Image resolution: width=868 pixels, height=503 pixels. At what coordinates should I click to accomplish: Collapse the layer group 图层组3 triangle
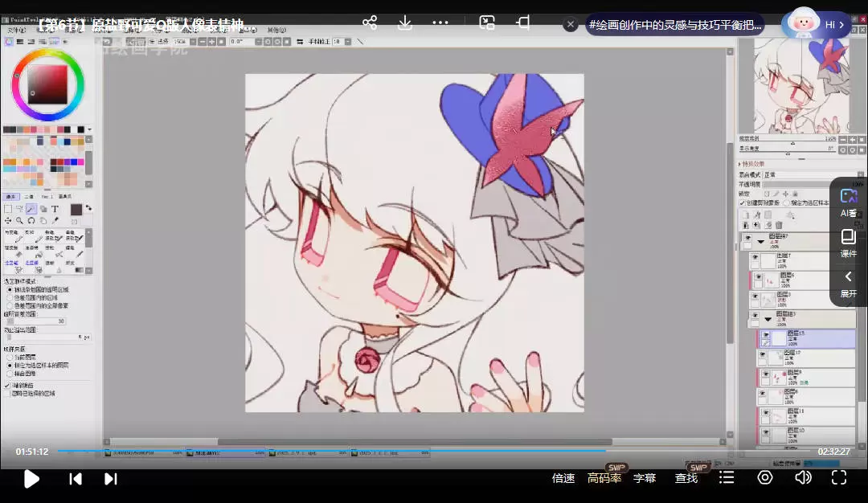pyautogui.click(x=768, y=319)
